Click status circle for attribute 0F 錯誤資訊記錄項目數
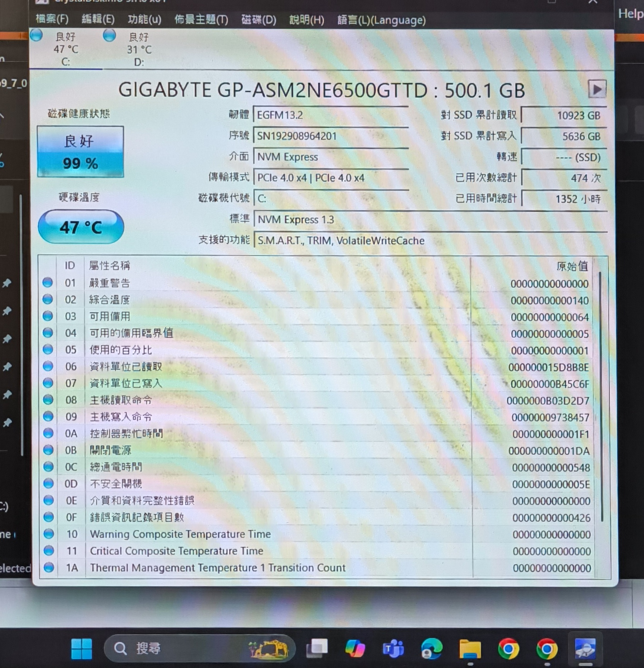Screen dimensions: 644x668 tap(49, 517)
